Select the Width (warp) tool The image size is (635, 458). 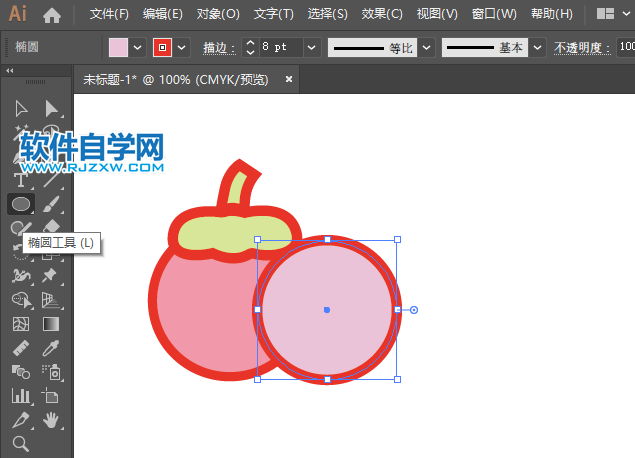21,276
